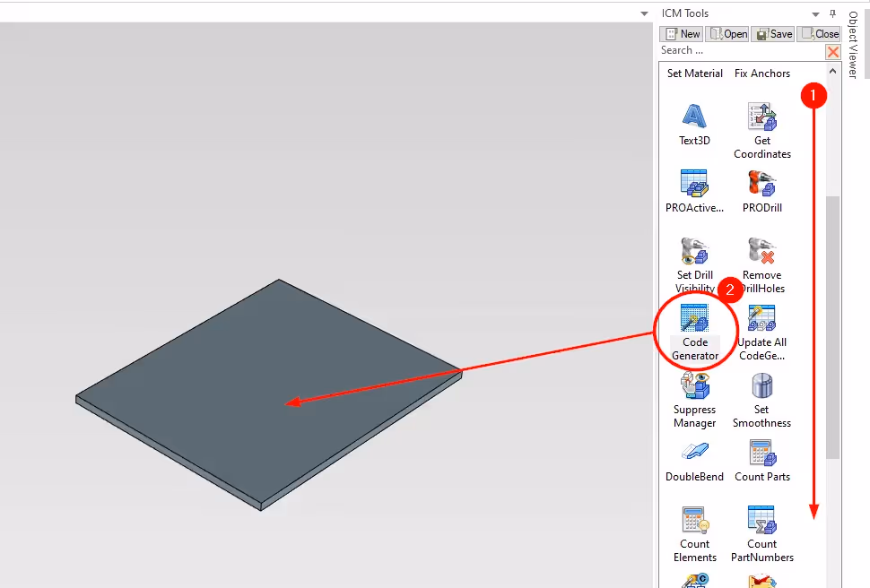The height and width of the screenshot is (588, 870).
Task: Pin the ICM Tools panel
Action: (x=831, y=13)
